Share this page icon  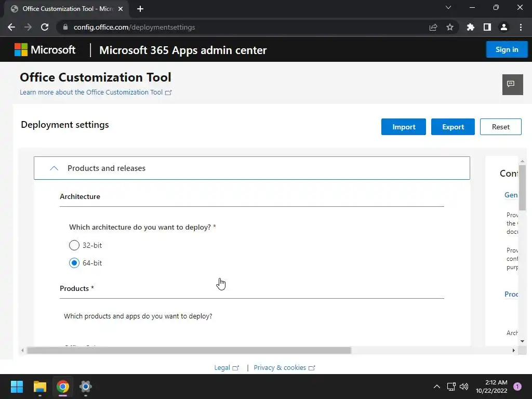(x=433, y=27)
